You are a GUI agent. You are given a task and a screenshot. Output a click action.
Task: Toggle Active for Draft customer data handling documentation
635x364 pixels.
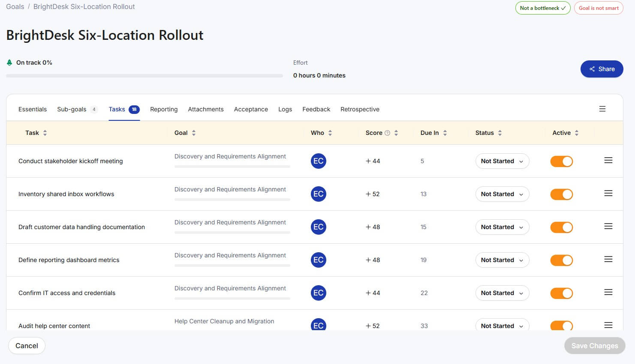point(561,227)
